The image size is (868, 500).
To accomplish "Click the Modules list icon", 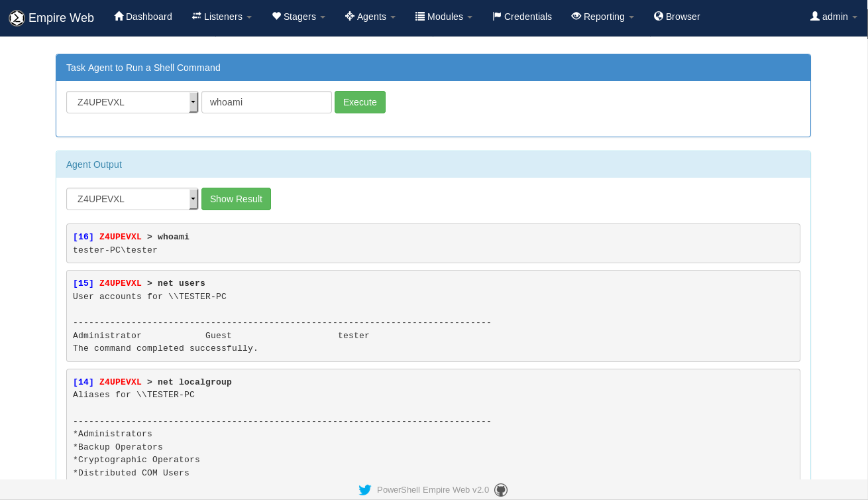I will 420,16.
